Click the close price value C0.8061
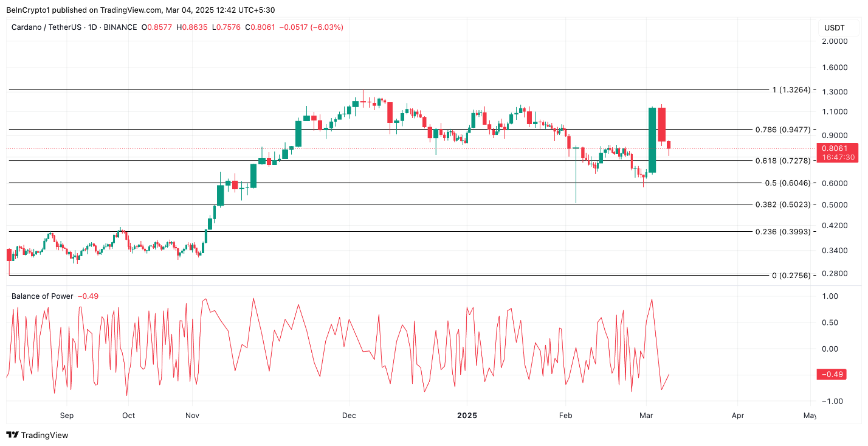 261,27
